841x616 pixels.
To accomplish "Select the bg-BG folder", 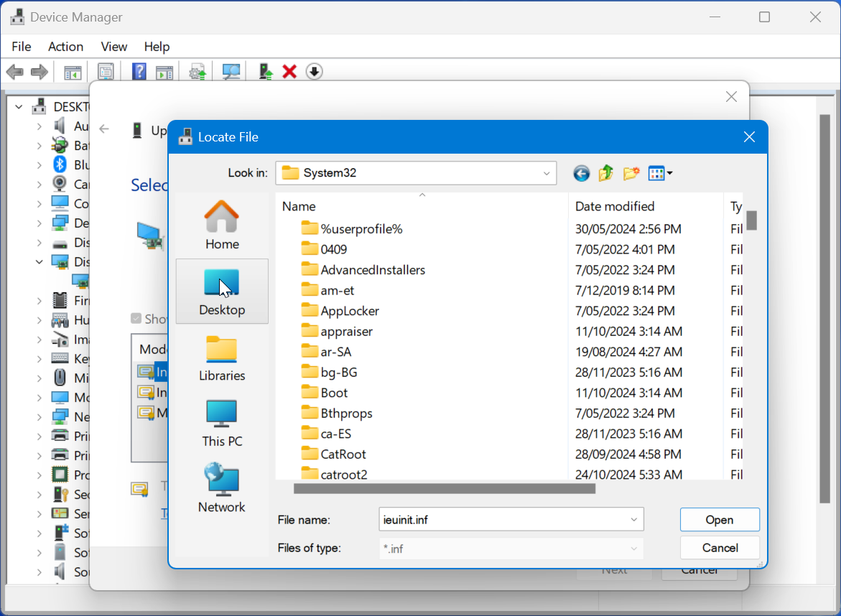I will pyautogui.click(x=330, y=372).
